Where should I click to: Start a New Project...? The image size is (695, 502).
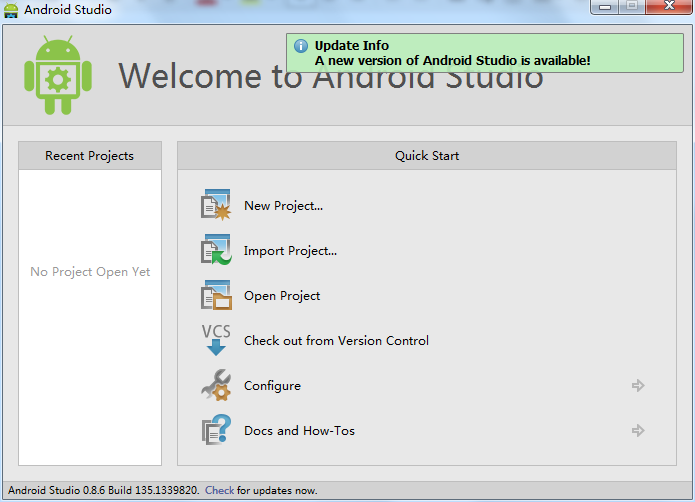(x=283, y=206)
